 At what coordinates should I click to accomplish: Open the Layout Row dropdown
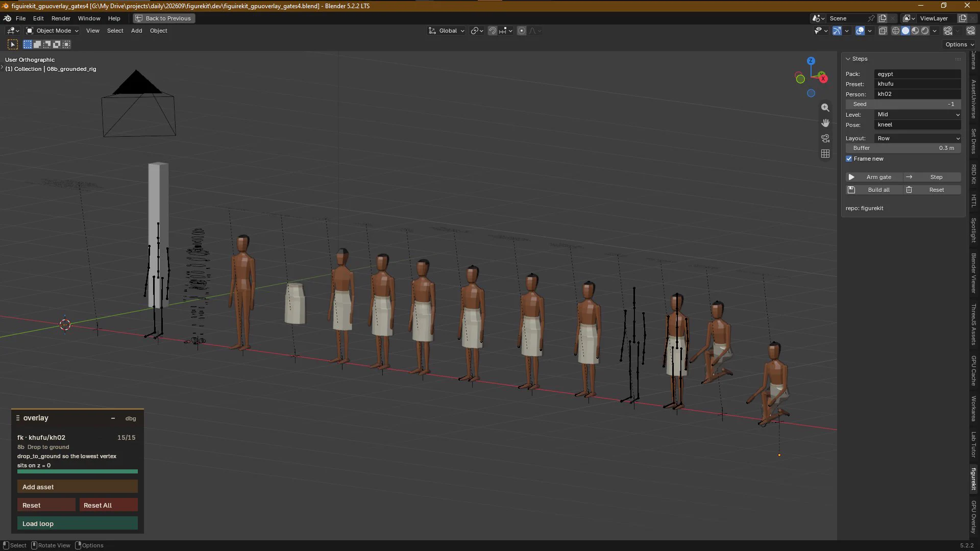click(x=918, y=138)
